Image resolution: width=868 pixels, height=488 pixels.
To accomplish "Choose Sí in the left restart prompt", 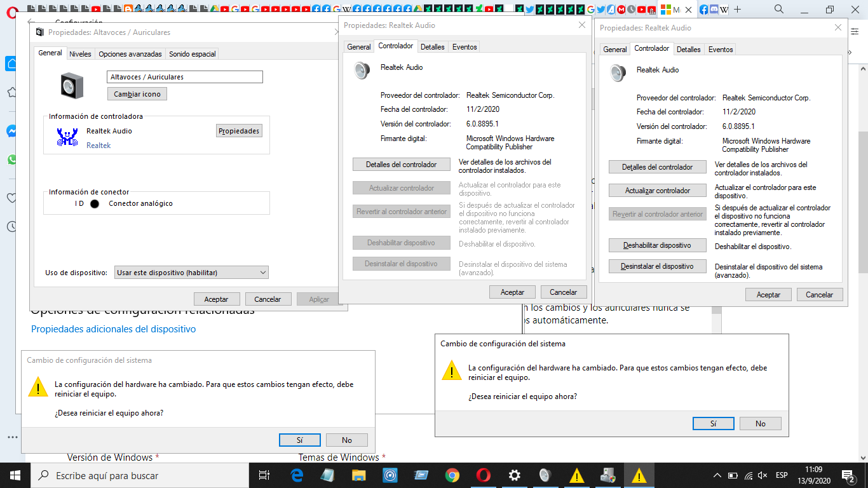I will (x=300, y=440).
